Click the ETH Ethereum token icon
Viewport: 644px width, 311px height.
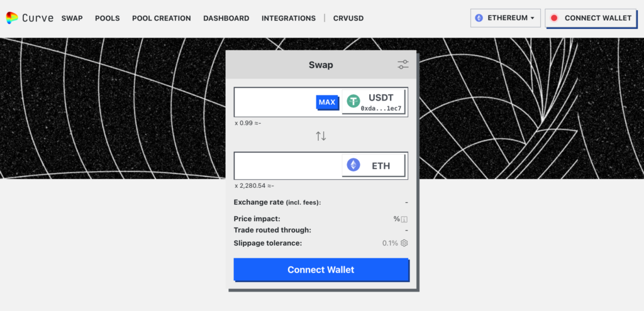(x=353, y=165)
